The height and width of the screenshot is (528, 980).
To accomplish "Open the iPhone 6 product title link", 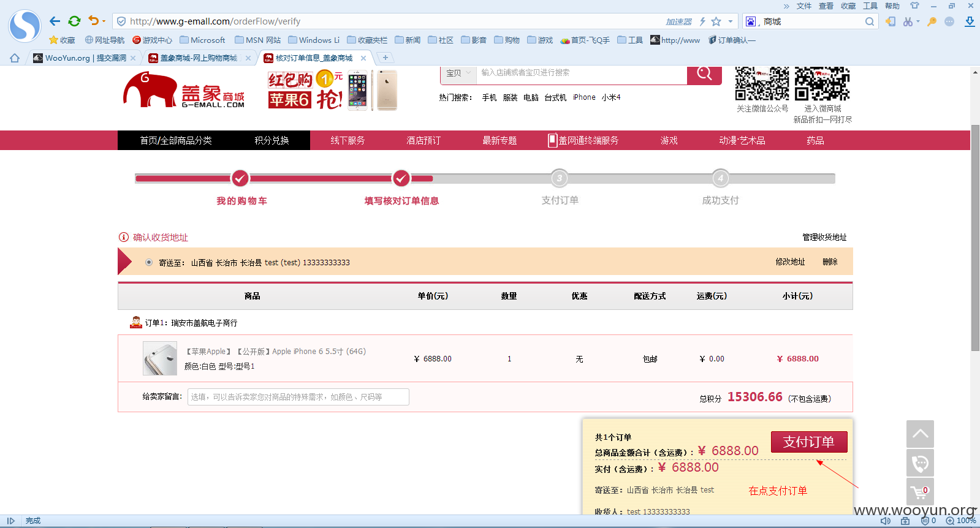I will pos(276,352).
